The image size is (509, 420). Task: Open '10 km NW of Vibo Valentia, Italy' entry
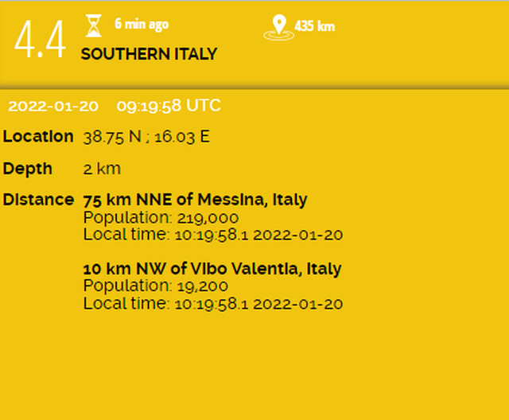pos(212,268)
